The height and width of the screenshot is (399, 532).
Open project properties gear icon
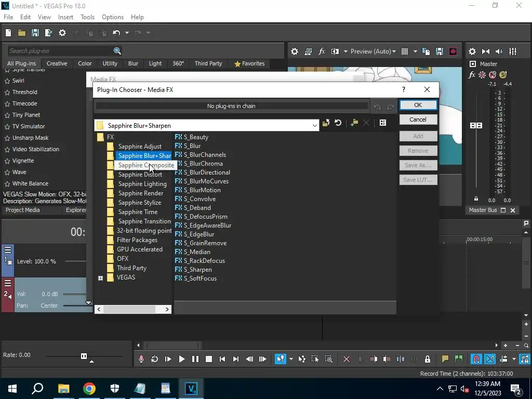tap(62, 33)
